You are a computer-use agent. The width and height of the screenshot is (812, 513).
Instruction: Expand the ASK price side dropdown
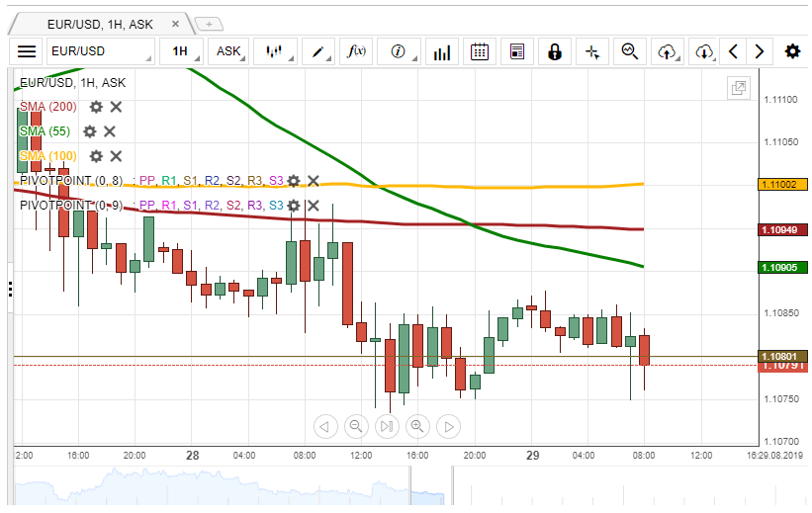tap(229, 51)
